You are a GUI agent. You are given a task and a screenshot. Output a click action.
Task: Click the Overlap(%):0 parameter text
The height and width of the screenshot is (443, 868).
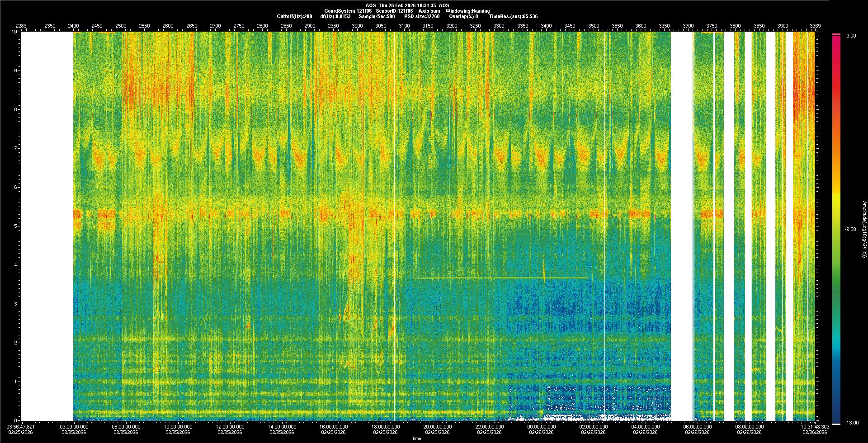[463, 16]
